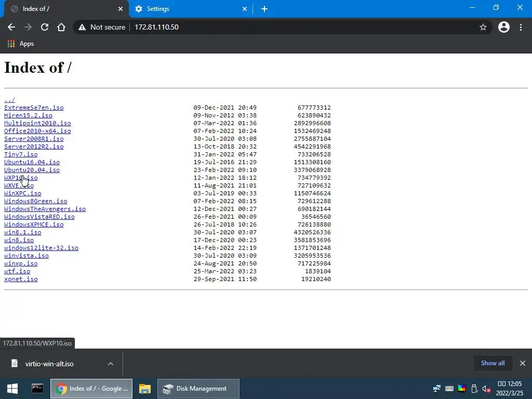Select date text 25-Mar-2022 03:23
This screenshot has width=532, height=399.
click(x=225, y=271)
